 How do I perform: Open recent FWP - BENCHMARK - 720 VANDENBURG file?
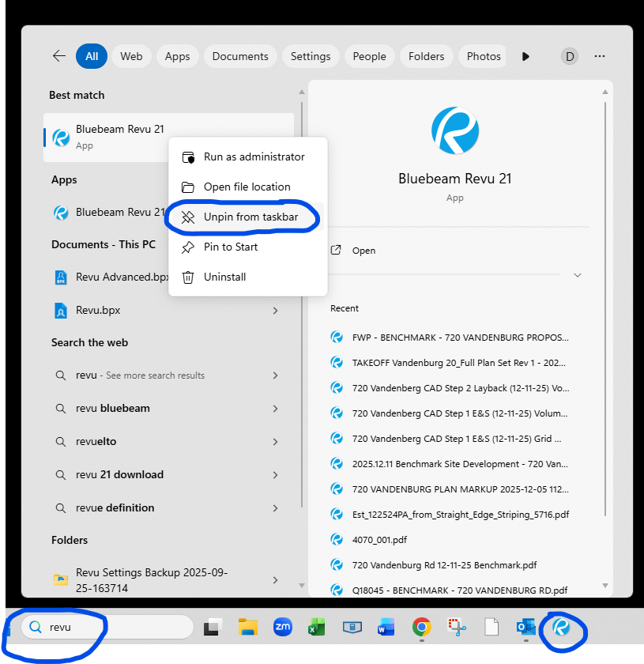click(450, 338)
